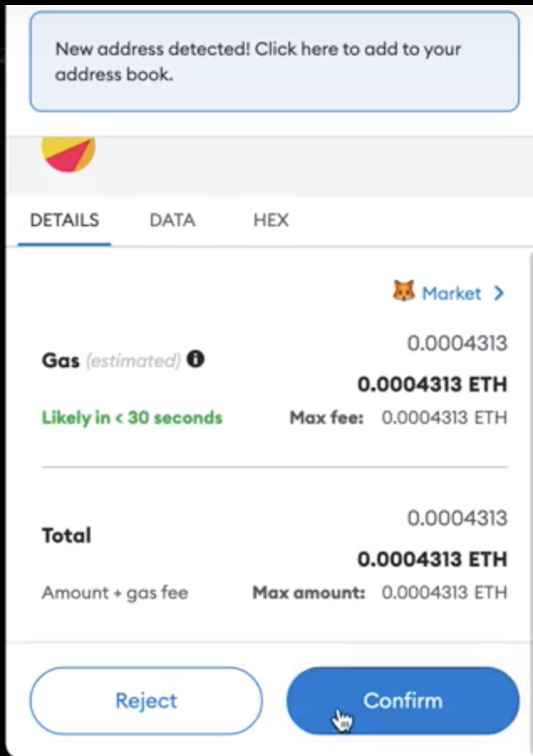Click the bold gas amount in ETH
The height and width of the screenshot is (756, 533).
click(432, 385)
